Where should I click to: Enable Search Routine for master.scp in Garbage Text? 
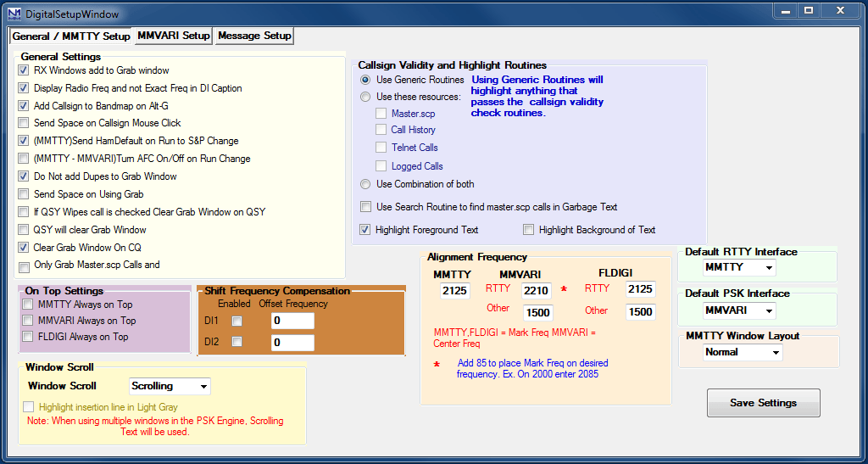[x=365, y=207]
